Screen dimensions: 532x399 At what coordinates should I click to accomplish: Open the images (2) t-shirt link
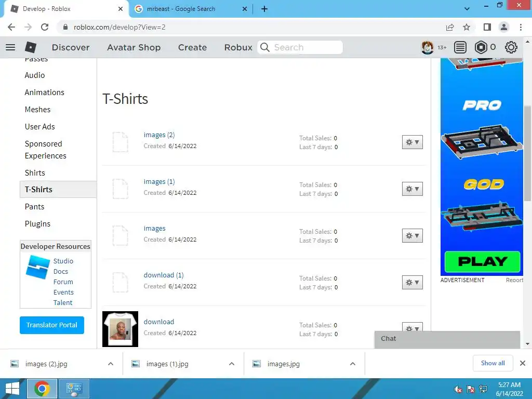[x=159, y=135]
